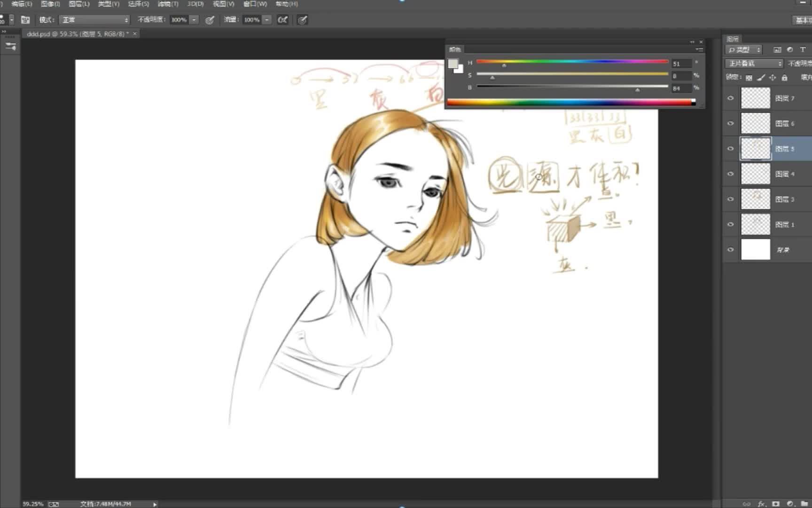Open the brush preset picker arrow

12,20
